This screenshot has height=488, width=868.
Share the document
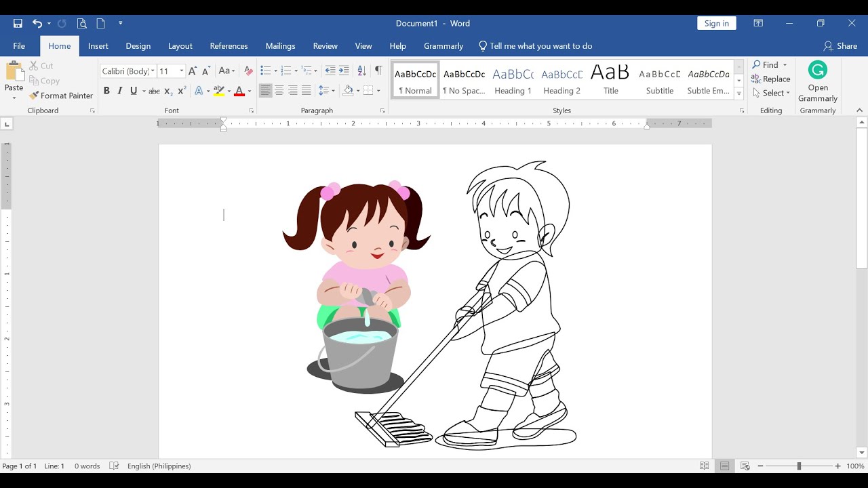click(840, 46)
